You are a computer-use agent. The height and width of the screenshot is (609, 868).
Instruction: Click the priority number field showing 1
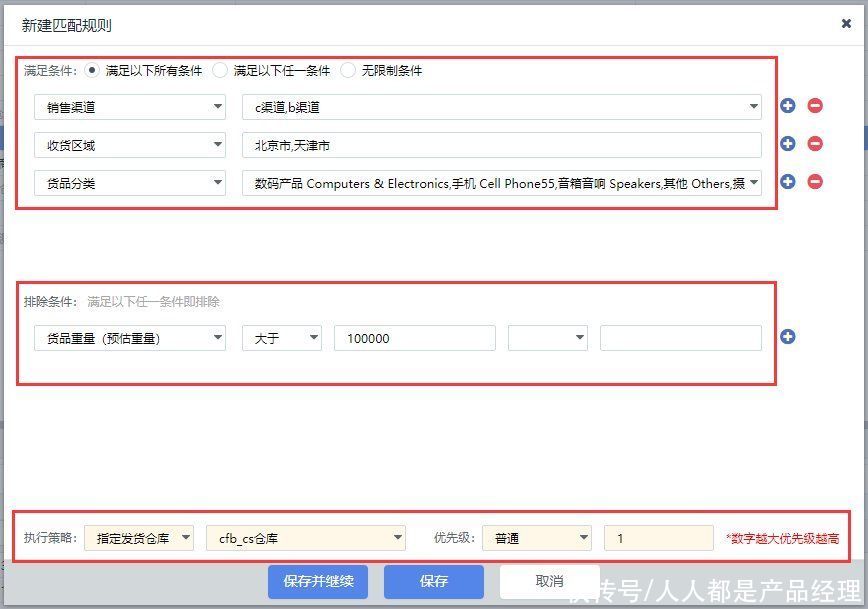pos(659,538)
